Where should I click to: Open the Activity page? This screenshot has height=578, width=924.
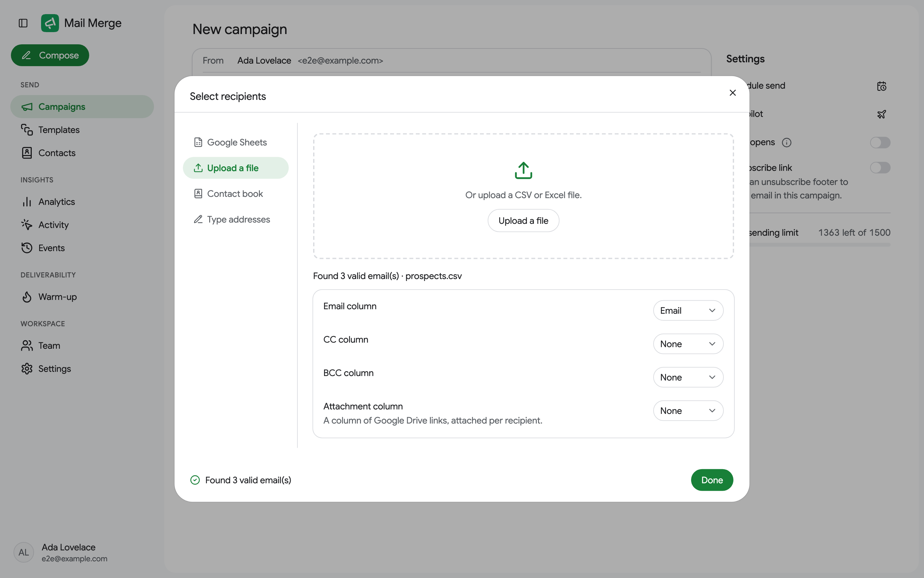click(82, 225)
